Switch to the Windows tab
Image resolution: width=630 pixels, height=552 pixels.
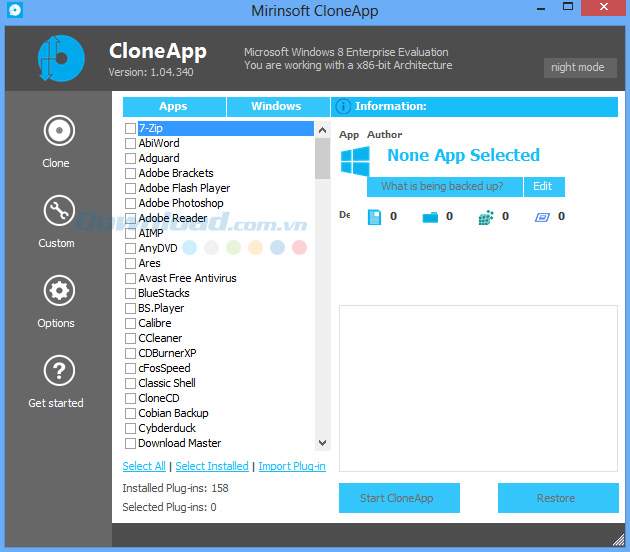(x=278, y=106)
